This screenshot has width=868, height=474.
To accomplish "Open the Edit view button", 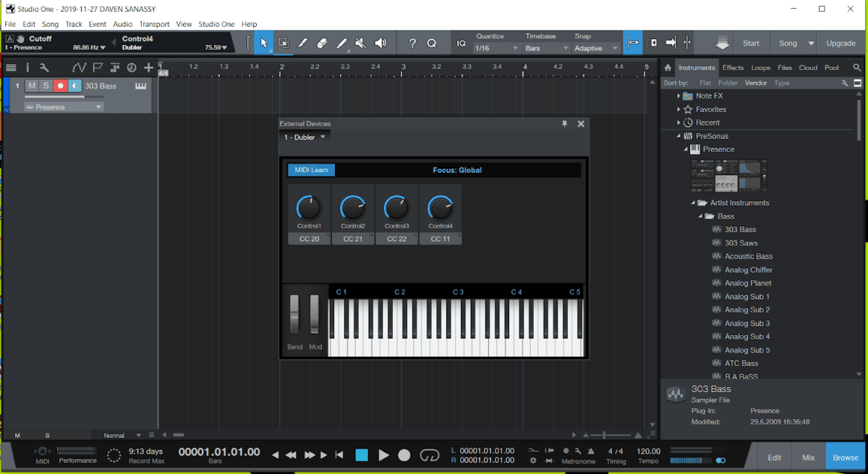I will pos(775,457).
